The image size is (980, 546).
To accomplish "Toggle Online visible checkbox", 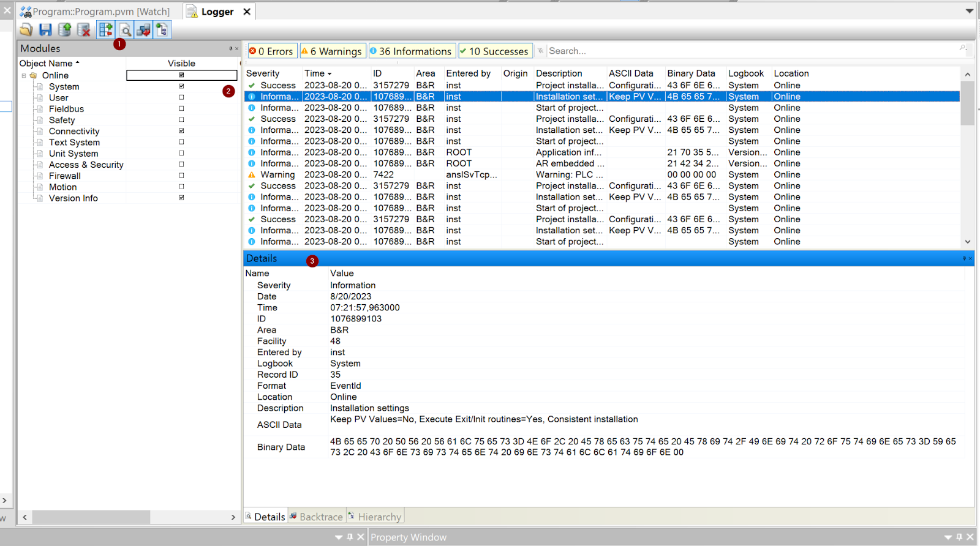I will [x=181, y=75].
